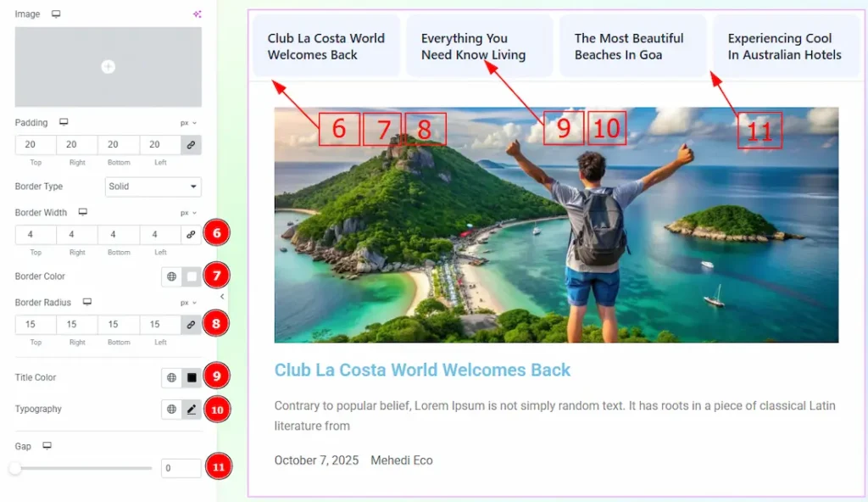The image size is (868, 502).
Task: Open Typography pencil edit icon
Action: 192,410
